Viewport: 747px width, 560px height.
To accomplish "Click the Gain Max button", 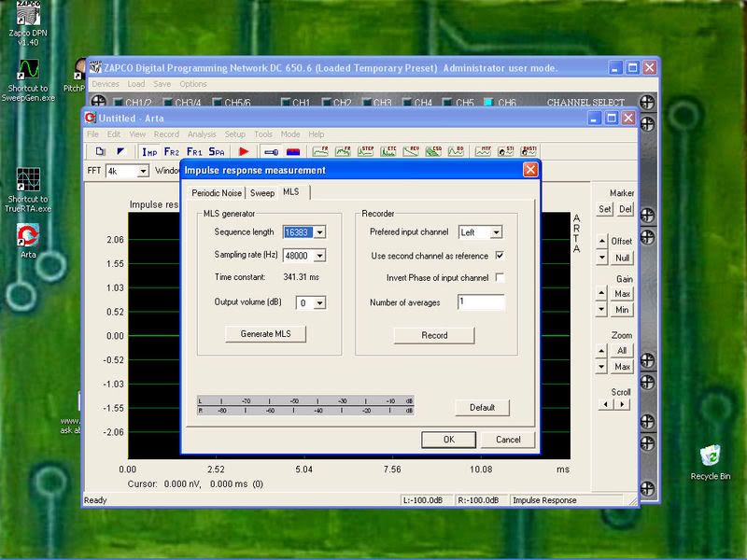I will click(622, 294).
